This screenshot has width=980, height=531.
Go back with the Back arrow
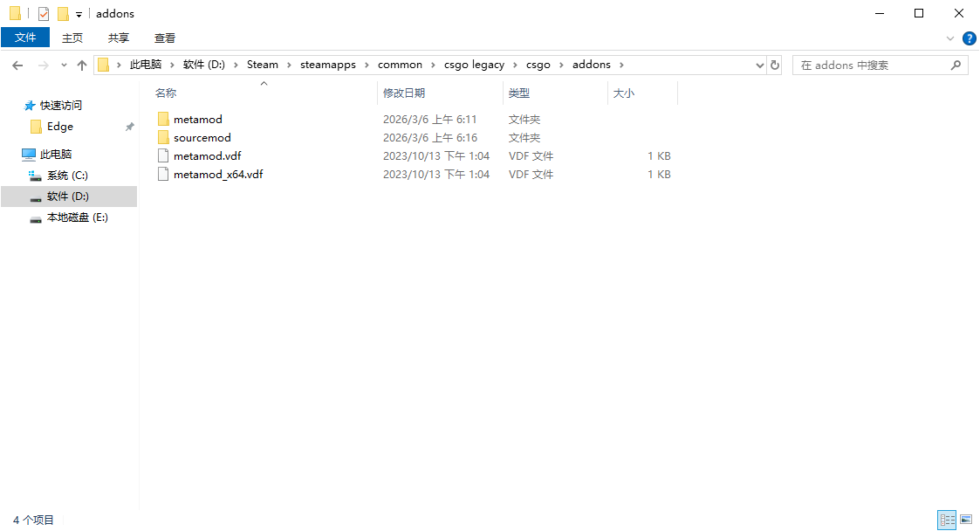point(17,65)
